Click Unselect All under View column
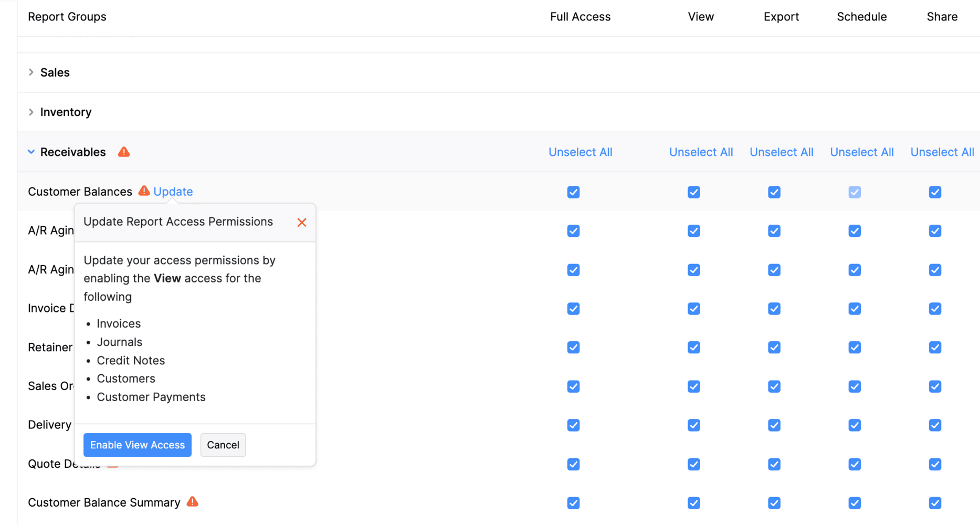980x525 pixels. (701, 152)
